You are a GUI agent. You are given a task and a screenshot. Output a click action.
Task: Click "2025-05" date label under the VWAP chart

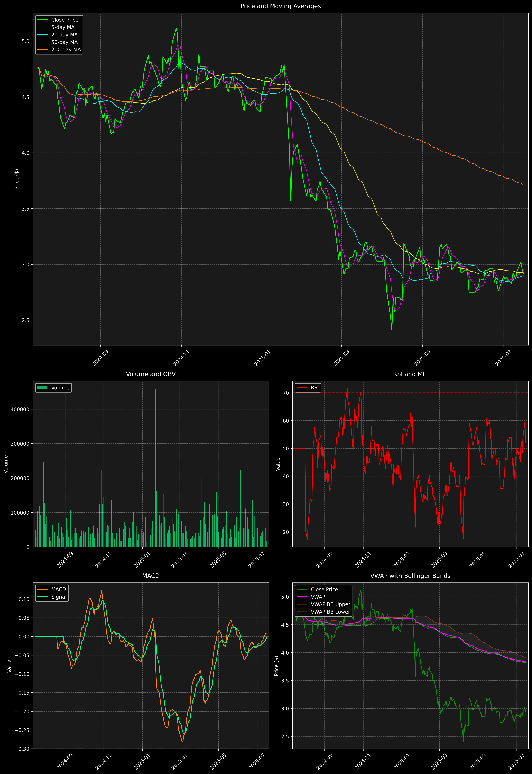(x=477, y=761)
